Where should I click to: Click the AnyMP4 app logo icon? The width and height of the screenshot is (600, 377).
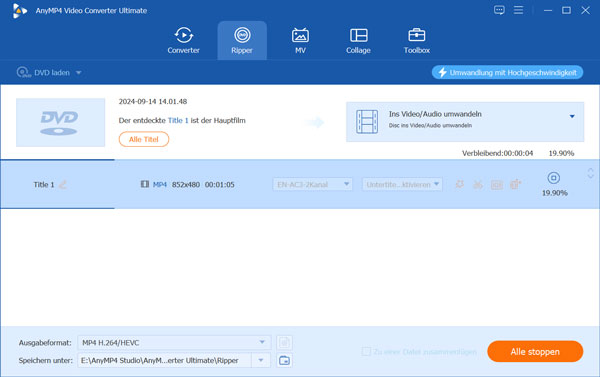point(19,11)
